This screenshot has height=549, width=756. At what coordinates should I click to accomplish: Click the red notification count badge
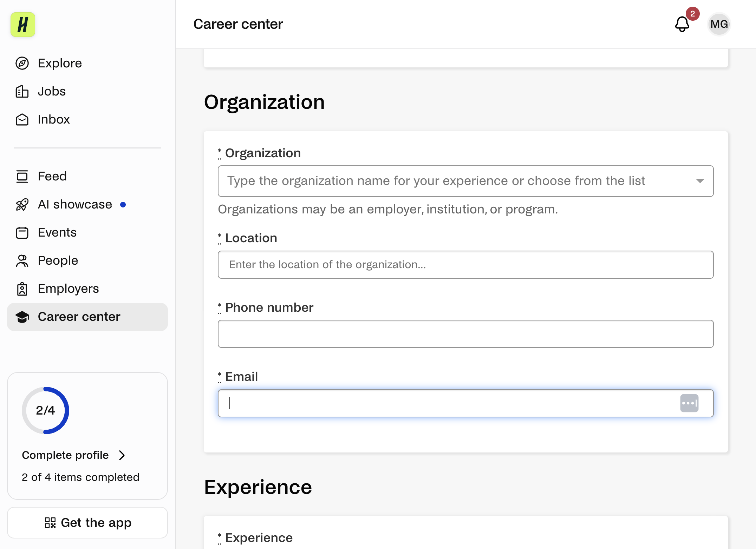tap(692, 14)
